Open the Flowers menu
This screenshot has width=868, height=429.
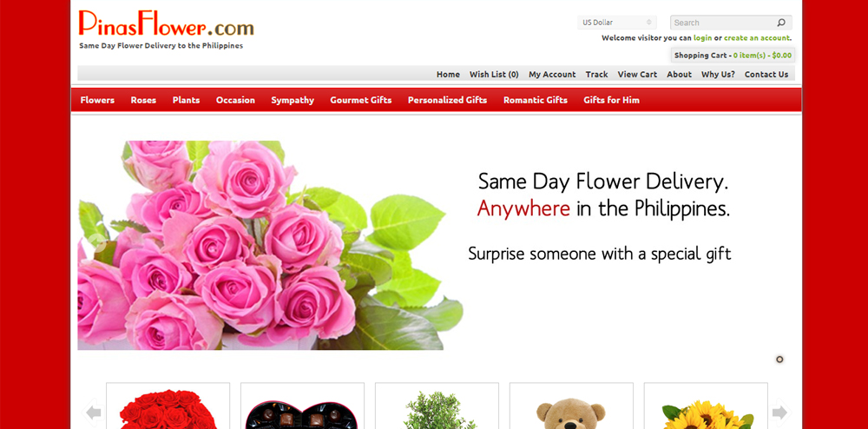(x=97, y=100)
